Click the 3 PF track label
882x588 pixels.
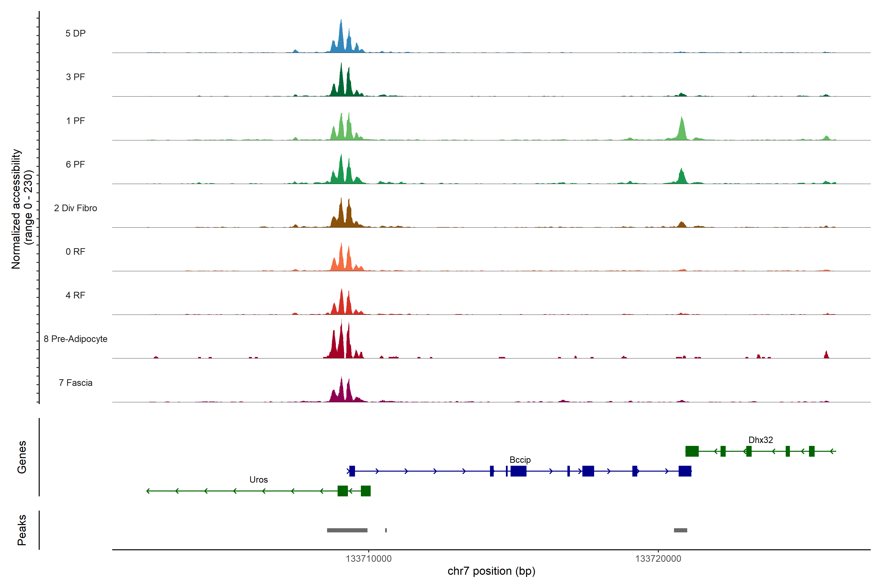click(x=75, y=77)
